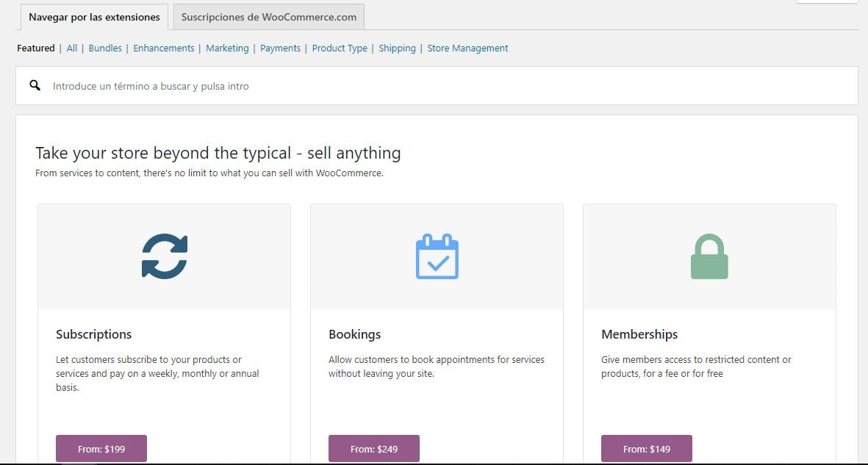View the Product Type category
This screenshot has height=465, width=868.
point(340,48)
